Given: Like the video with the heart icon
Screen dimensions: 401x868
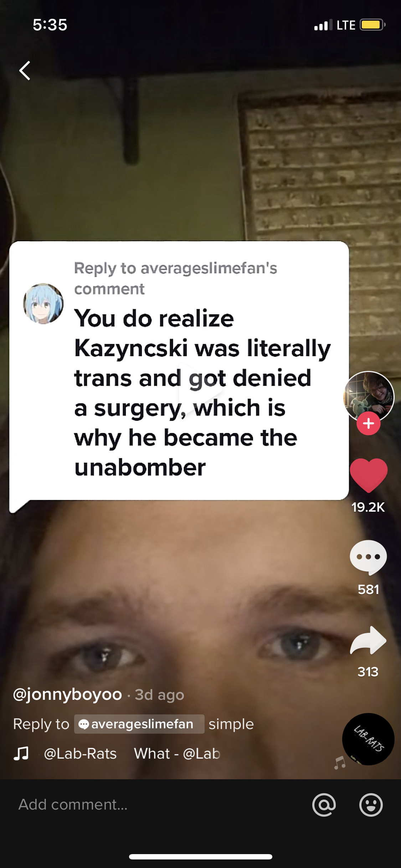Looking at the screenshot, I should click(x=369, y=475).
